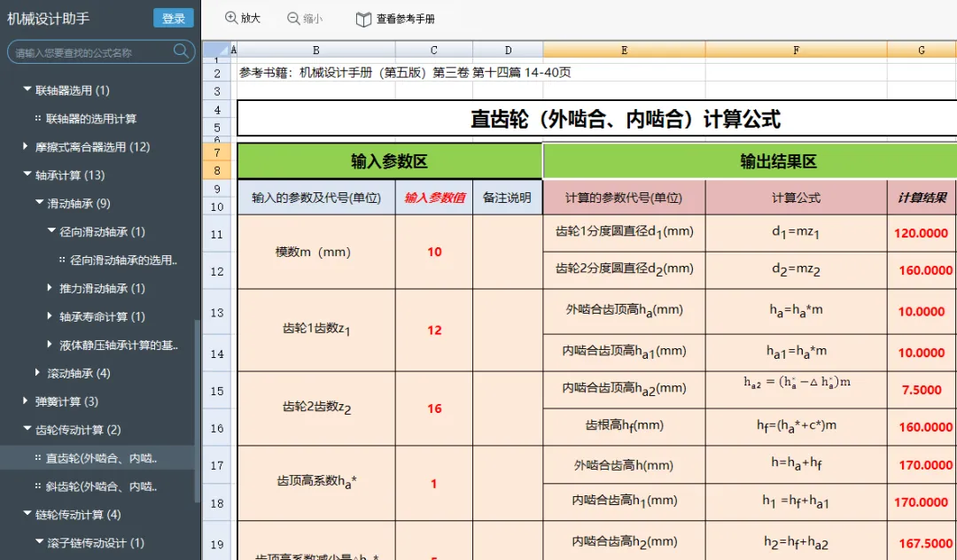Click result 120.0000 for d1
This screenshot has width=957, height=560.
(922, 234)
